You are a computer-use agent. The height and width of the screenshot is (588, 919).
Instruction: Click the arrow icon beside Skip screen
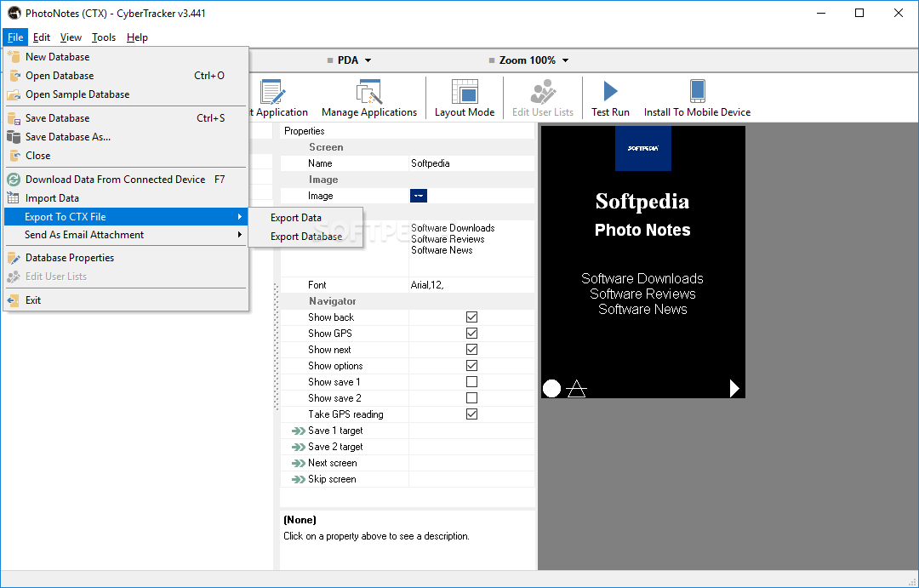pyautogui.click(x=299, y=480)
